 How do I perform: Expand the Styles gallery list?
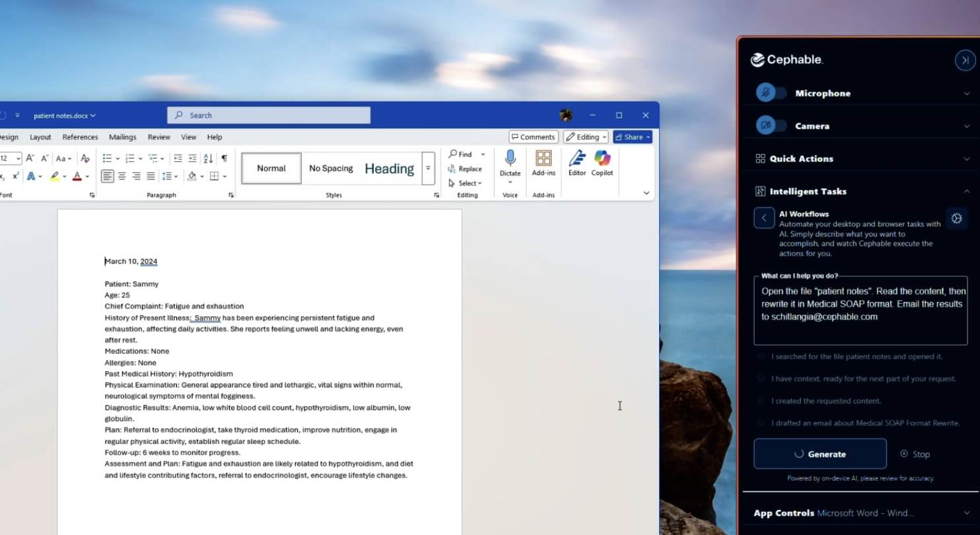pyautogui.click(x=428, y=168)
